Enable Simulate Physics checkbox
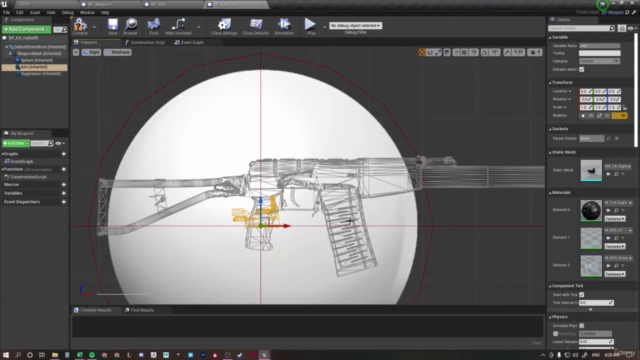Viewport: 640px width, 360px height. click(x=582, y=326)
